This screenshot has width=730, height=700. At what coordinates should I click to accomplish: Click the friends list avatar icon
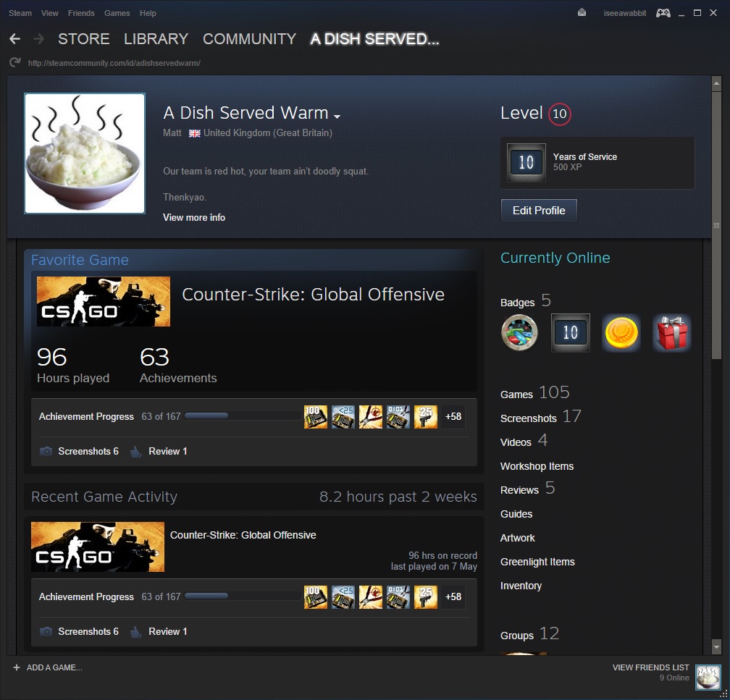[708, 677]
